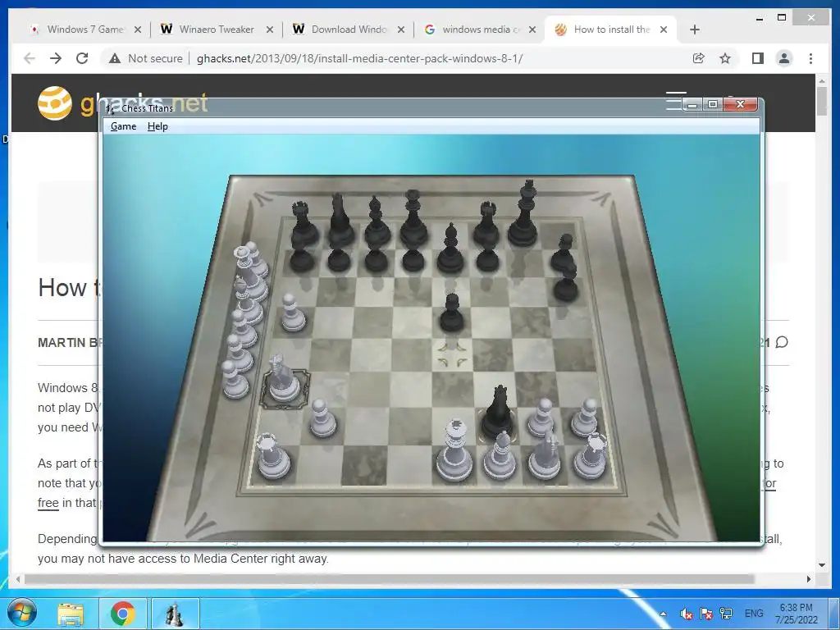Bookmark this page with star icon
The image size is (840, 630).
click(725, 58)
